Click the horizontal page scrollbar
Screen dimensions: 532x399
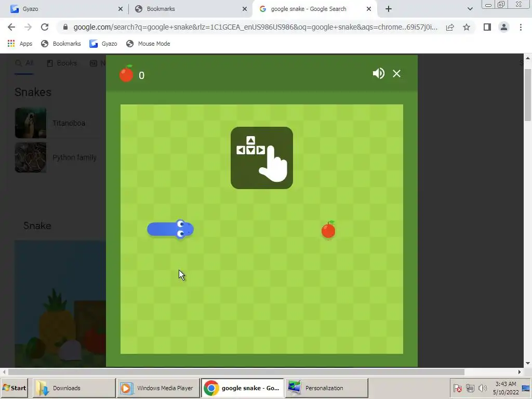(x=236, y=372)
